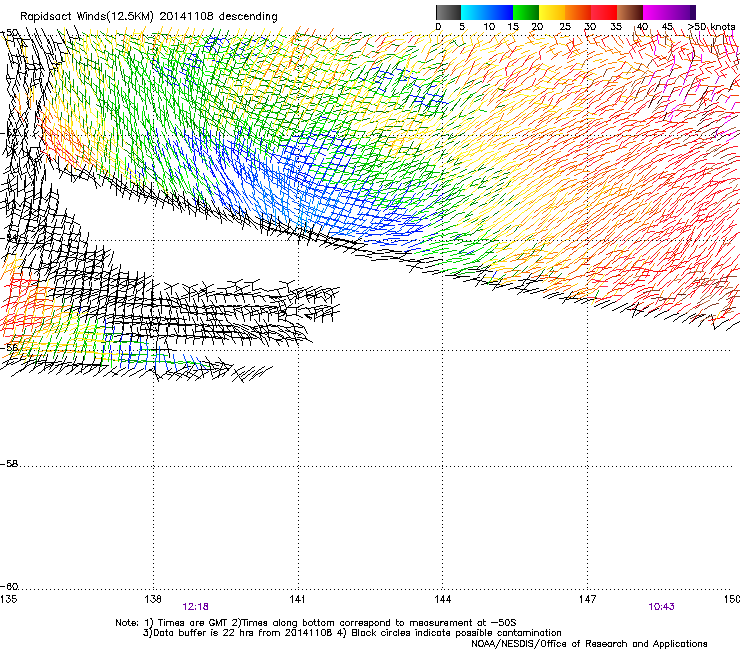Click the '>50 knots' legend label
This screenshot has width=740, height=650.
[x=711, y=26]
